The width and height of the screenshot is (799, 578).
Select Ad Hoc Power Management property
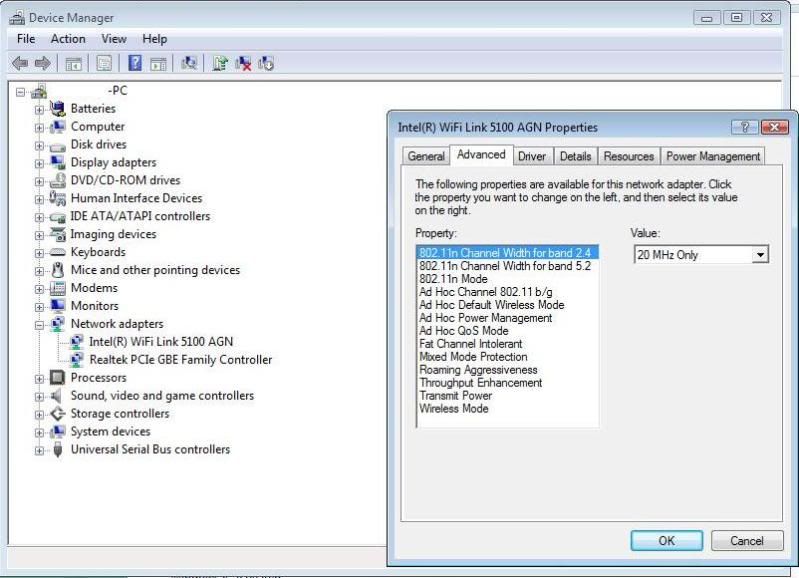point(485,318)
